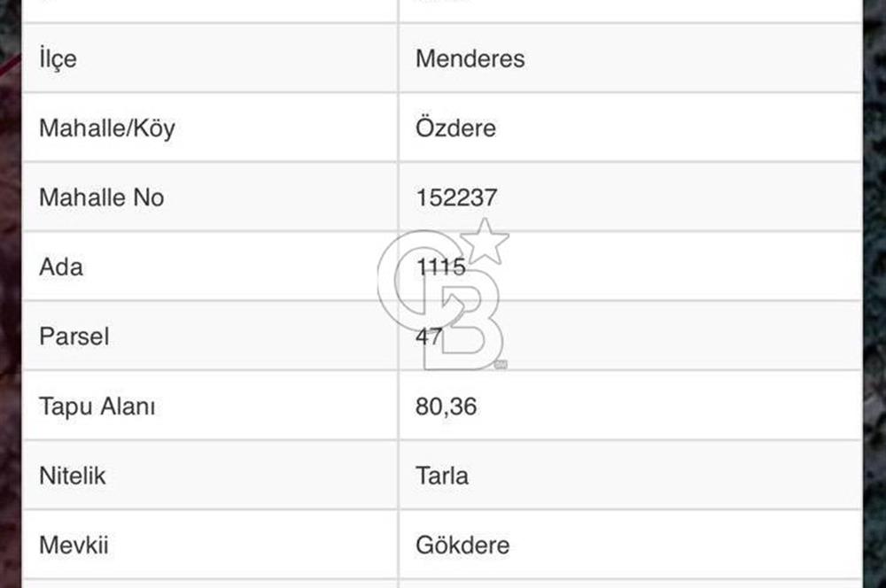Viewport: 886px width, 588px height.
Task: Select the Nitelik label cell
Action: pyautogui.click(x=72, y=476)
